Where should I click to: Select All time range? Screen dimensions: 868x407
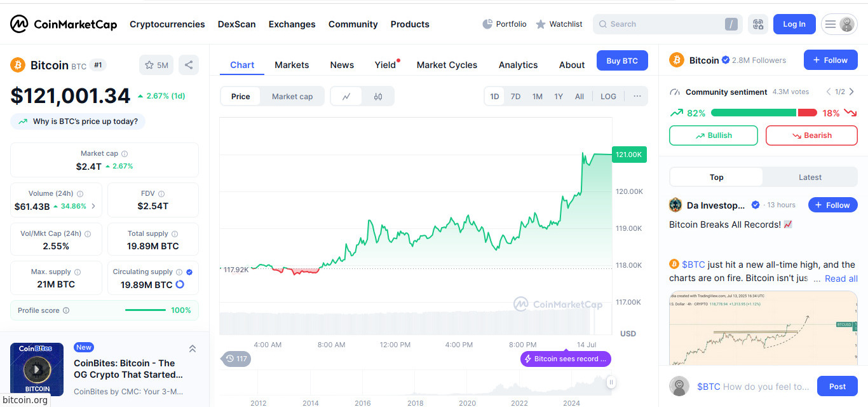tap(580, 97)
